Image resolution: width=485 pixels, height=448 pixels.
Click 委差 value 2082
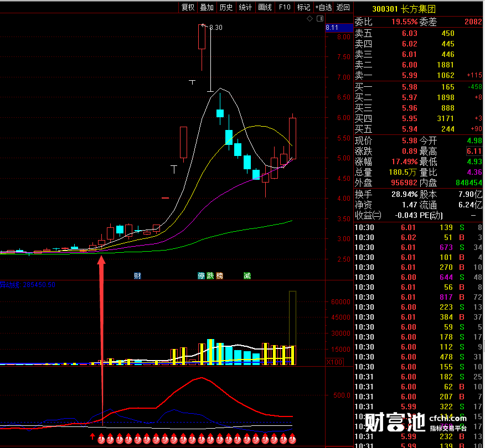click(473, 22)
